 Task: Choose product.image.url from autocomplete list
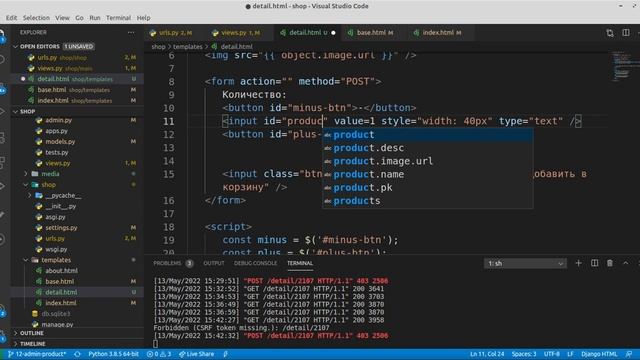(x=428, y=161)
